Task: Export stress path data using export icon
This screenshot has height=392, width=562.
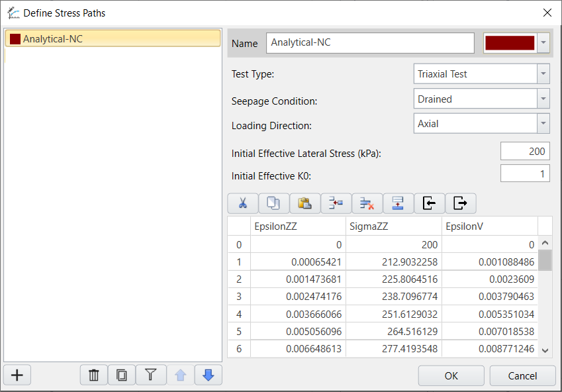Action: tap(460, 203)
